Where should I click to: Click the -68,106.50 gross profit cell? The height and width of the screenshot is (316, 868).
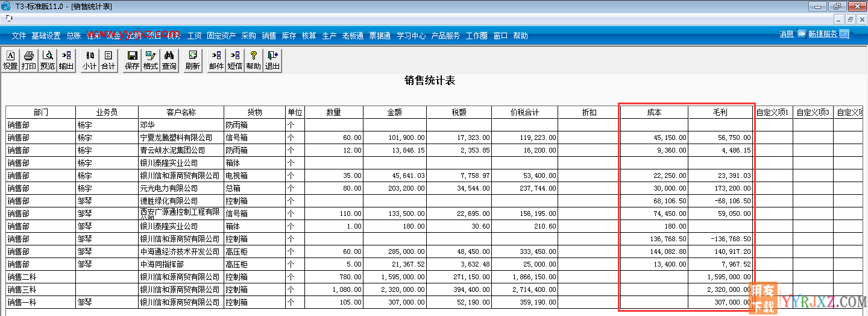720,201
